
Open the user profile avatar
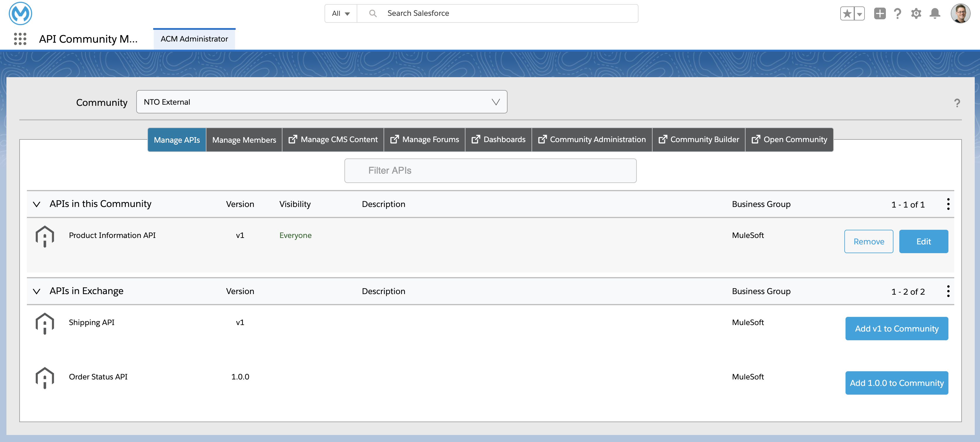961,13
